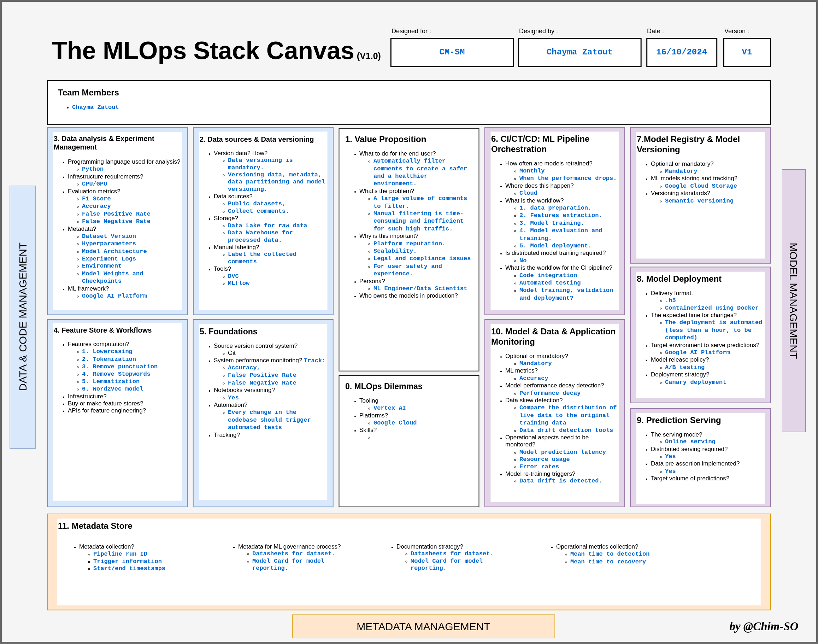818x644 pixels.
Task: Click the '11. Metadata Store' heading
Action: point(95,526)
